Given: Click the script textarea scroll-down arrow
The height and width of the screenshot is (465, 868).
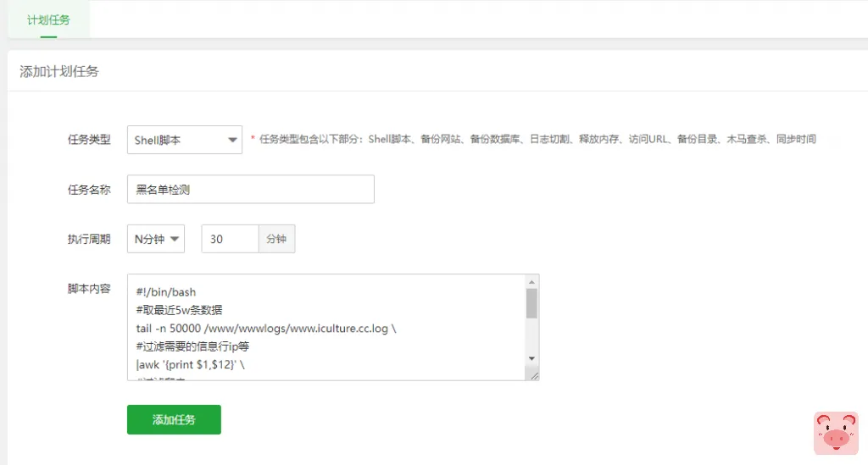Looking at the screenshot, I should (x=531, y=358).
